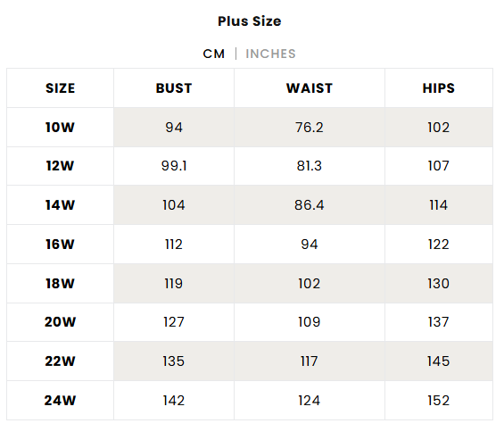504x440 pixels.
Task: Click the 76.2 waist value
Action: pos(310,128)
